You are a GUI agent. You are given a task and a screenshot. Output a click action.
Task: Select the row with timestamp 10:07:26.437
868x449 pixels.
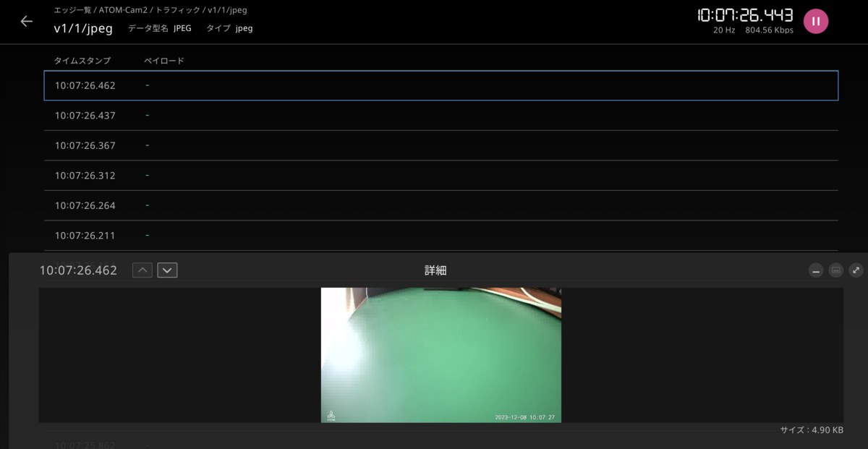point(441,116)
